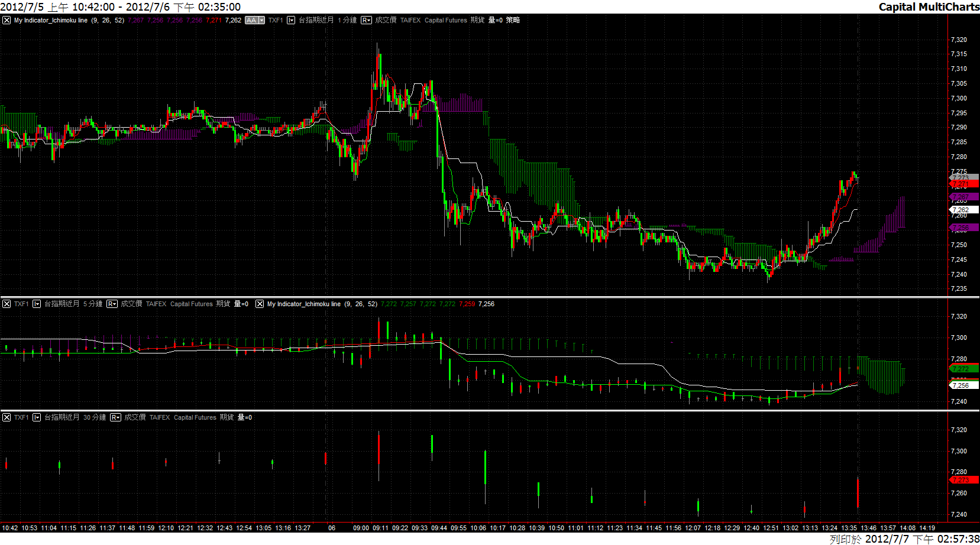Click the 06 date marker on time axis
The width and height of the screenshot is (980, 545).
pos(332,528)
